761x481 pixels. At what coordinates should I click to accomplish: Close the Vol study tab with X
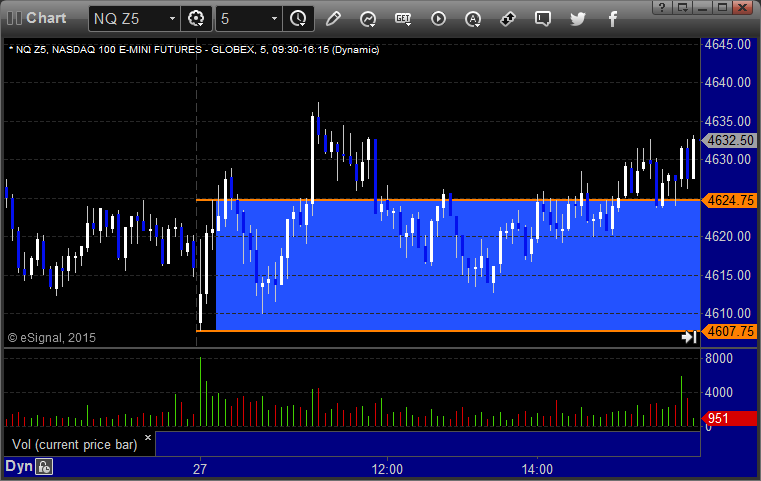(148, 437)
